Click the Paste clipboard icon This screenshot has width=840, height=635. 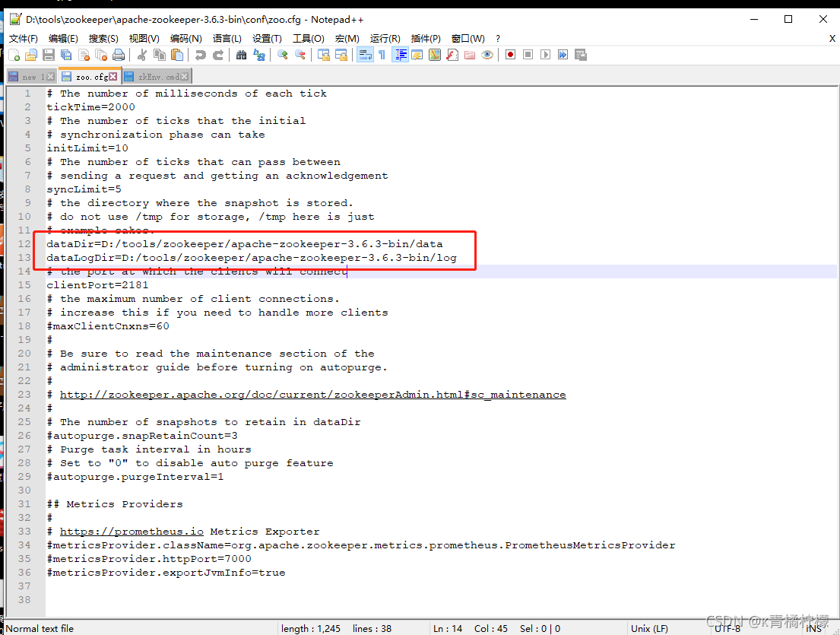[x=177, y=55]
